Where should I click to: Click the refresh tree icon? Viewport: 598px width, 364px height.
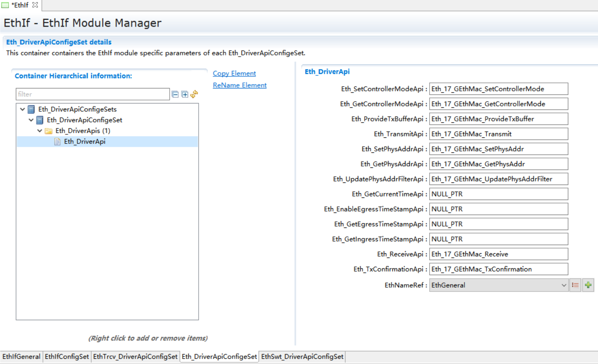pos(194,94)
